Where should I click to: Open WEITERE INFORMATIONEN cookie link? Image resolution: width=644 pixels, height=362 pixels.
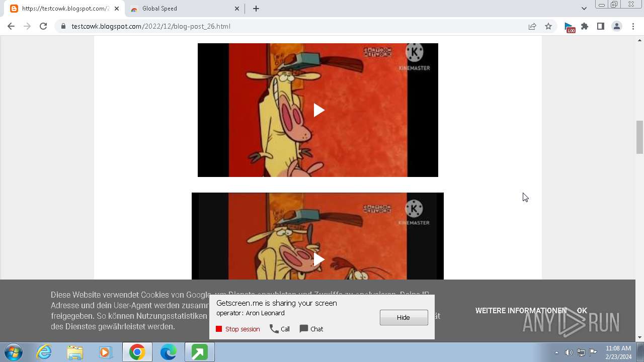[x=521, y=311]
